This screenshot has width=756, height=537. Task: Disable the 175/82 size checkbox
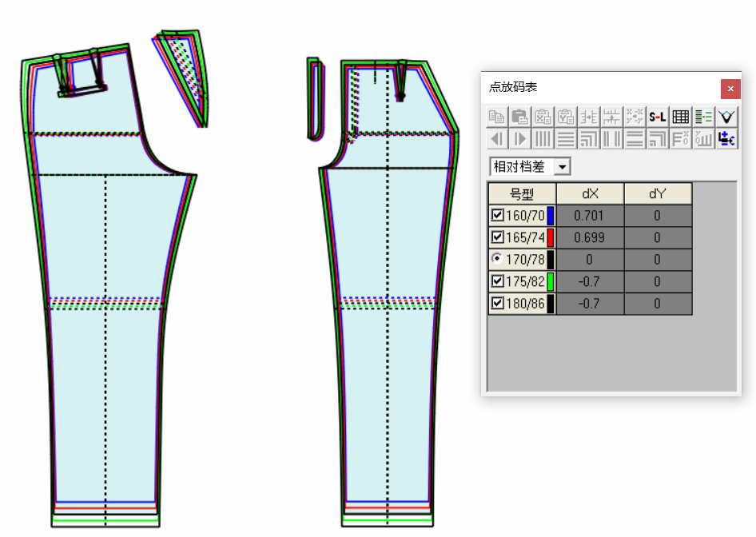[497, 281]
